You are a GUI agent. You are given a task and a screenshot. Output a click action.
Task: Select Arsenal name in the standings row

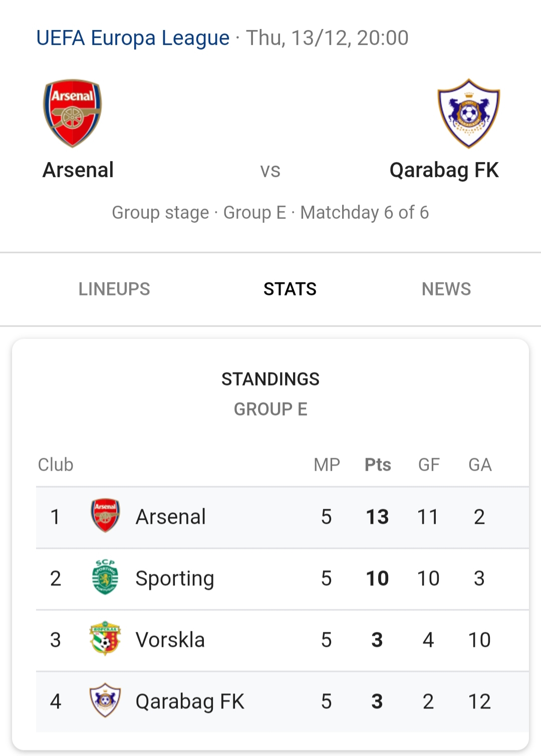point(171,517)
